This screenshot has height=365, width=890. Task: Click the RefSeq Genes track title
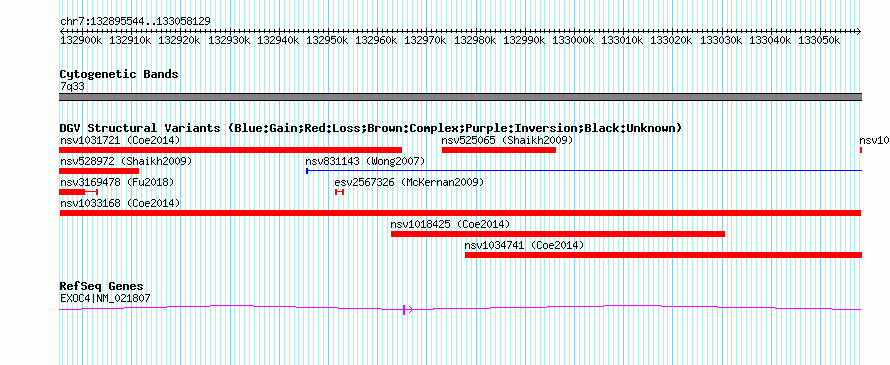click(x=101, y=286)
